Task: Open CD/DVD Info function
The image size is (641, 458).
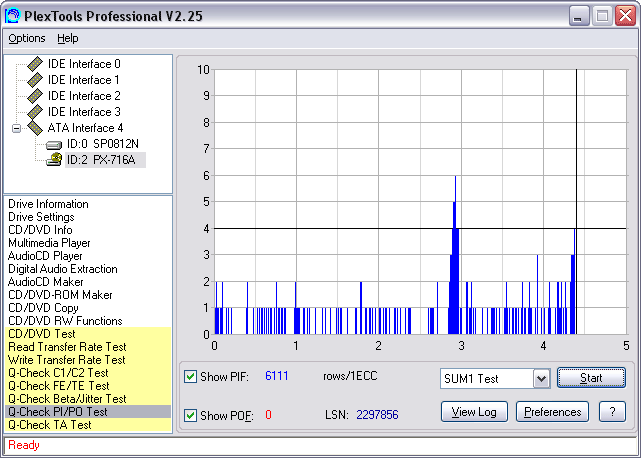Action: tap(40, 230)
